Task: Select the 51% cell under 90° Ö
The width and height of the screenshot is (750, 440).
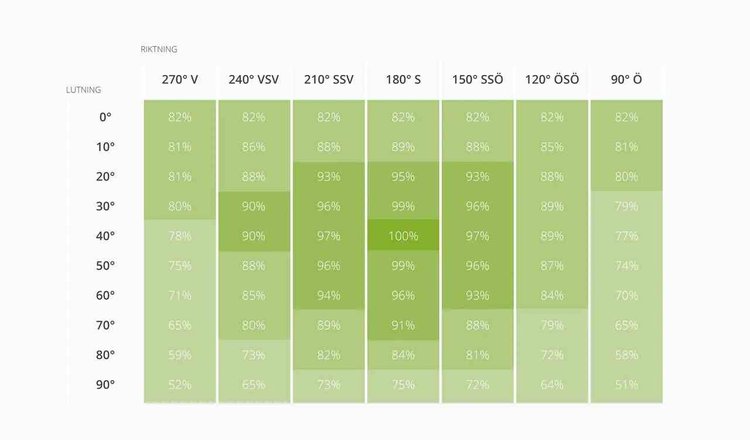Action: (626, 384)
